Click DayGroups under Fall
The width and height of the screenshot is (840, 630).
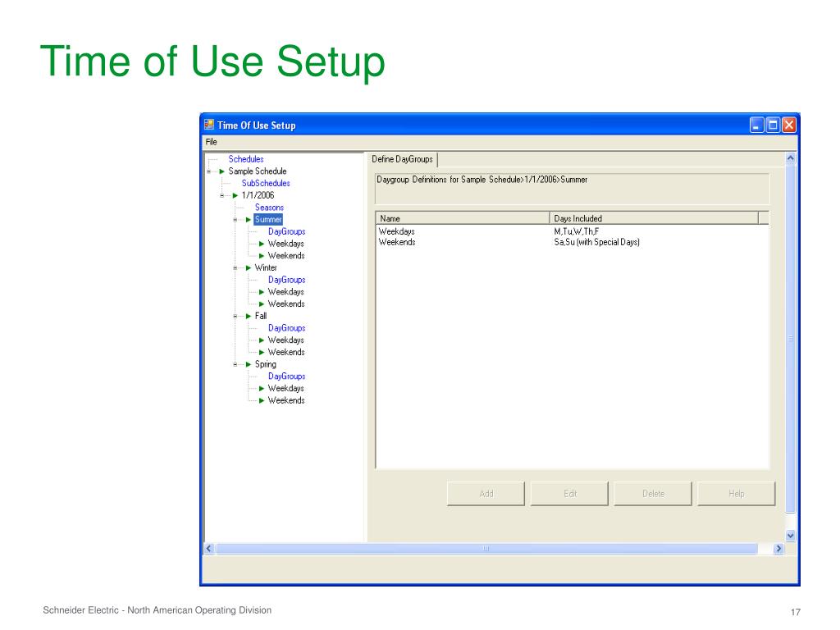pyautogui.click(x=286, y=328)
